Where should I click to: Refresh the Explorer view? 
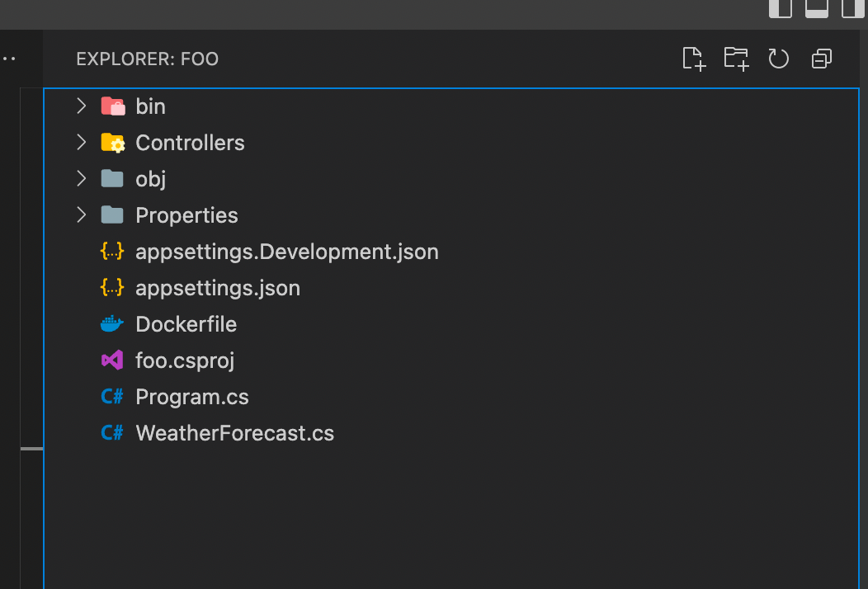pyautogui.click(x=779, y=59)
